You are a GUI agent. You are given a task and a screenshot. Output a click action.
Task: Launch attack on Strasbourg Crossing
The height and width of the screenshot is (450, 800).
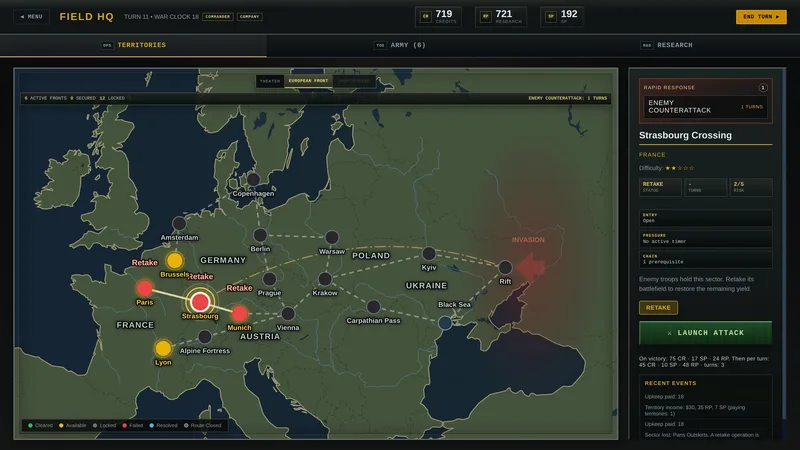point(705,333)
